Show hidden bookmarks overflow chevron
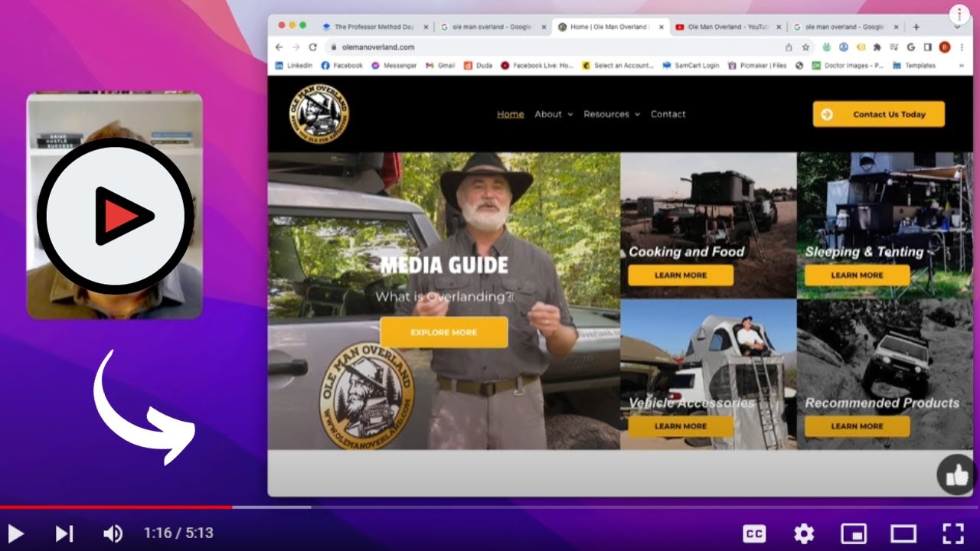This screenshot has height=551, width=980. point(962,66)
